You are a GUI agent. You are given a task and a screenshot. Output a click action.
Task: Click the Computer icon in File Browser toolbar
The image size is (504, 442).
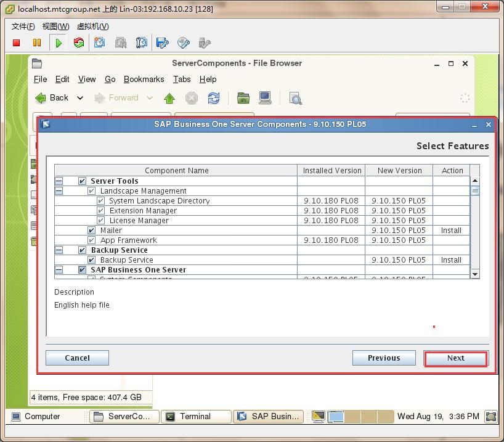(265, 98)
